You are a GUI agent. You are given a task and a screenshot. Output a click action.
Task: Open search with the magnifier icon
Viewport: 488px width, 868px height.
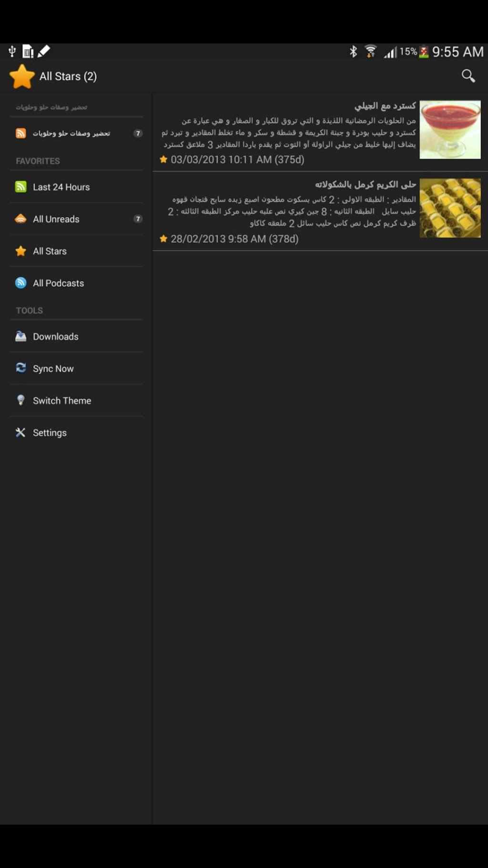(468, 76)
